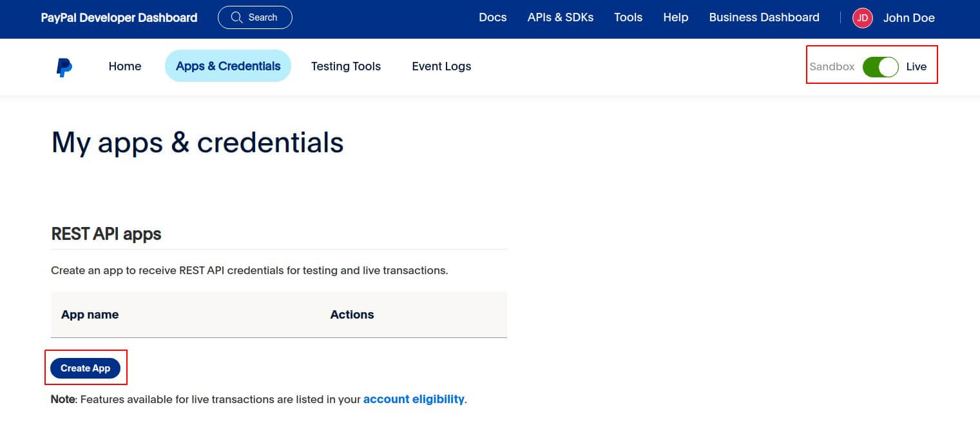Screen dimensions: 980x436
Task: Click the App name column header
Action: 90,315
